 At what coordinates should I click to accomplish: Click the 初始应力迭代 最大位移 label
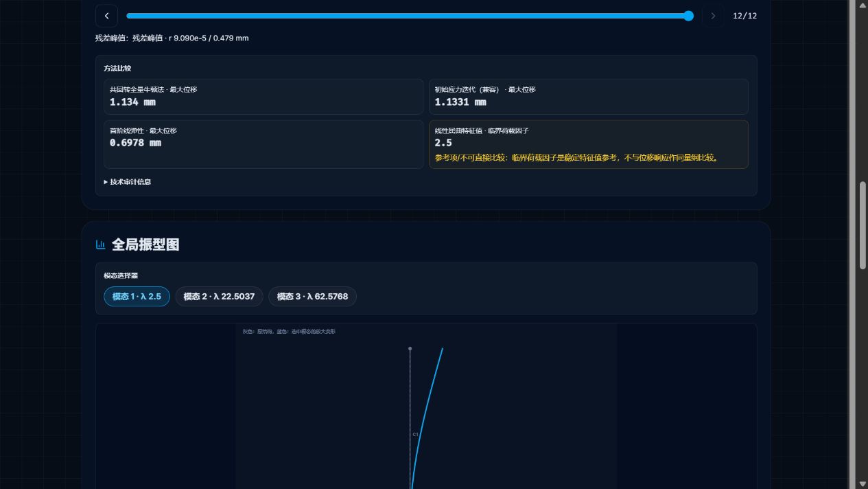tap(485, 89)
